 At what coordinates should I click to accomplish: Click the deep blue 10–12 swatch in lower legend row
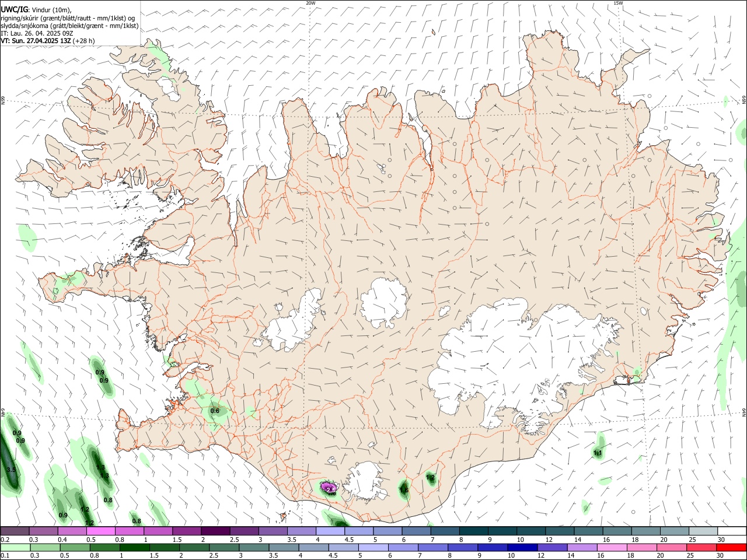point(523,548)
